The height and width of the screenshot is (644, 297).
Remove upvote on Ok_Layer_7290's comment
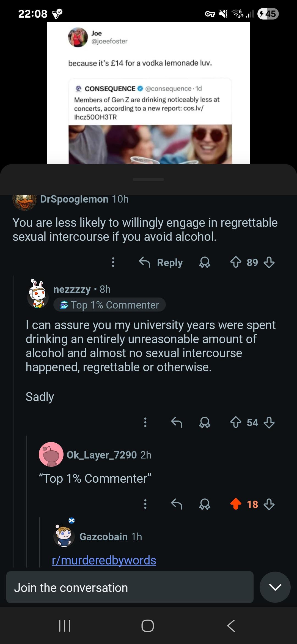click(x=236, y=504)
